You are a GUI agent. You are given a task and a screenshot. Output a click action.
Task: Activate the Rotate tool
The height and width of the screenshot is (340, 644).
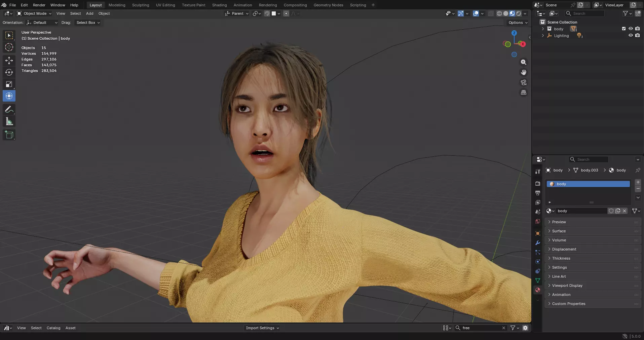9,72
